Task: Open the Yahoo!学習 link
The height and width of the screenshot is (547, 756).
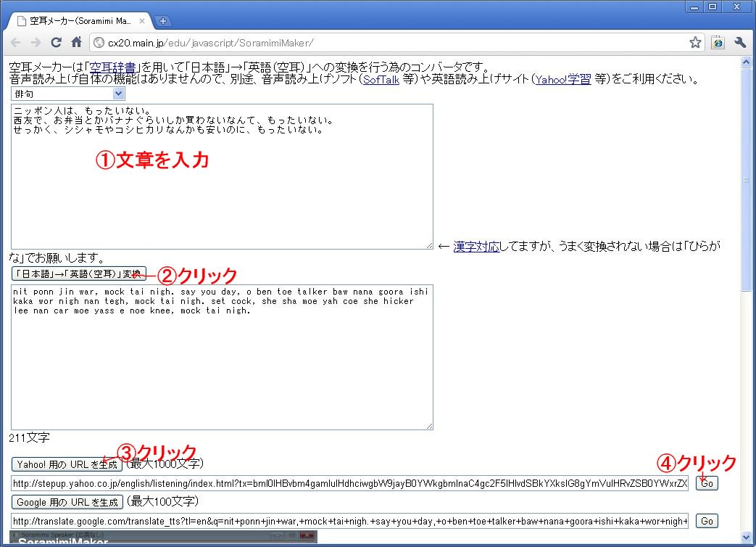Action: click(x=563, y=80)
